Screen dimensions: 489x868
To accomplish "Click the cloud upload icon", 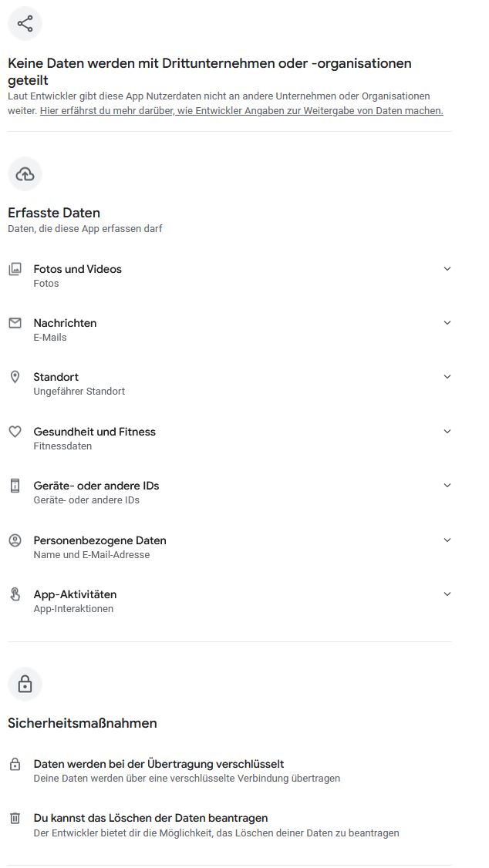I will pos(25,174).
